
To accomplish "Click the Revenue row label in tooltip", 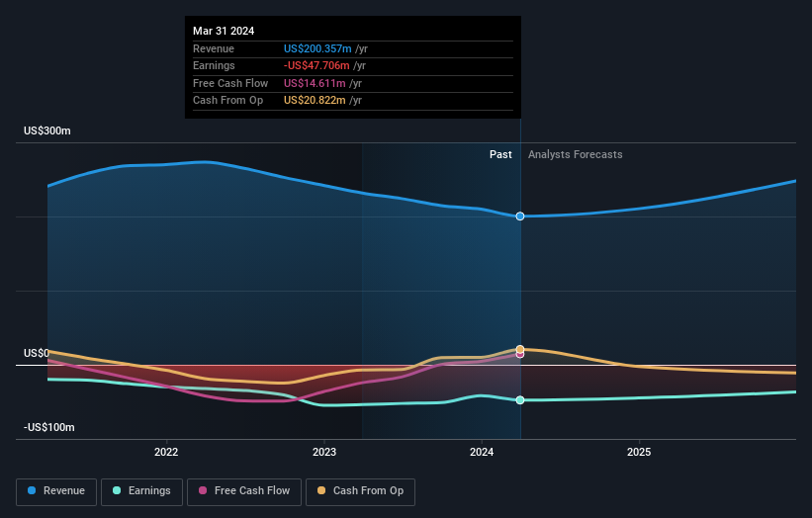I will (214, 48).
